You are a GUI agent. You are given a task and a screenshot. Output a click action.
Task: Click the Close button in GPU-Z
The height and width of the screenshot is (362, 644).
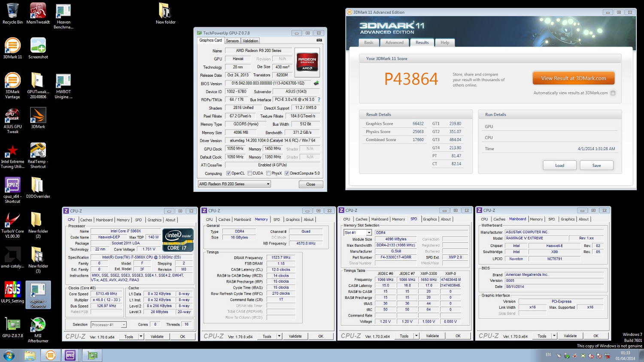[311, 184]
